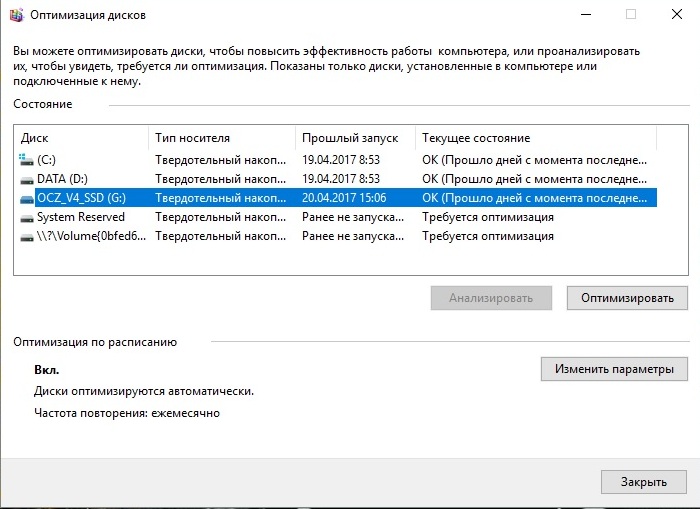Viewport: 700px width, 509px height.
Task: Select the System Reserved row
Action: coord(338,217)
